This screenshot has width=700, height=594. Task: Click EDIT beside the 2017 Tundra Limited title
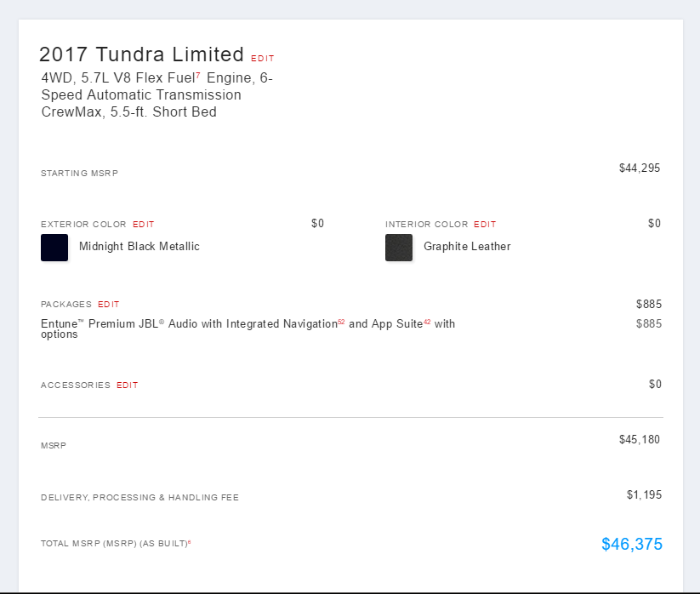tap(263, 59)
